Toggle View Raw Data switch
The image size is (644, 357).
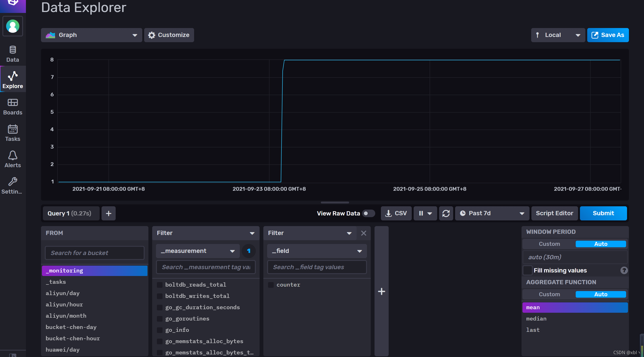click(x=368, y=213)
